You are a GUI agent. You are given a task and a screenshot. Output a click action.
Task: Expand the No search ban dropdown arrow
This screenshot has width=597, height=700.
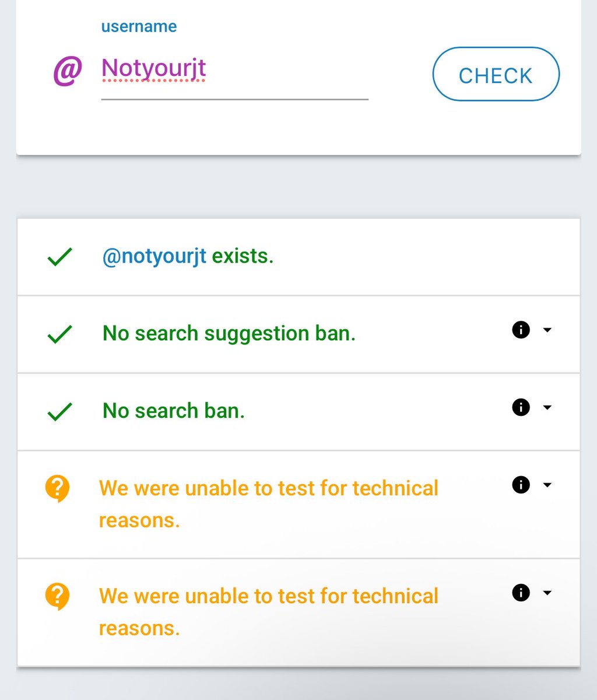pyautogui.click(x=547, y=407)
